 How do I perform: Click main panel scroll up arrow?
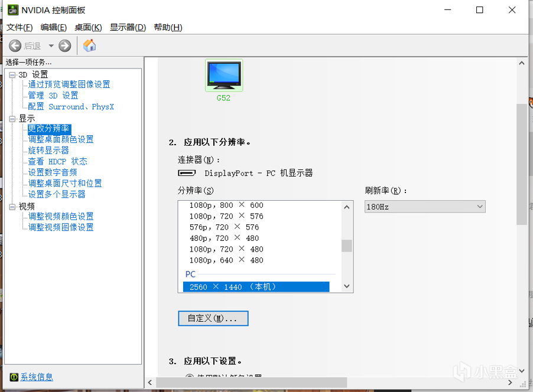[522, 63]
